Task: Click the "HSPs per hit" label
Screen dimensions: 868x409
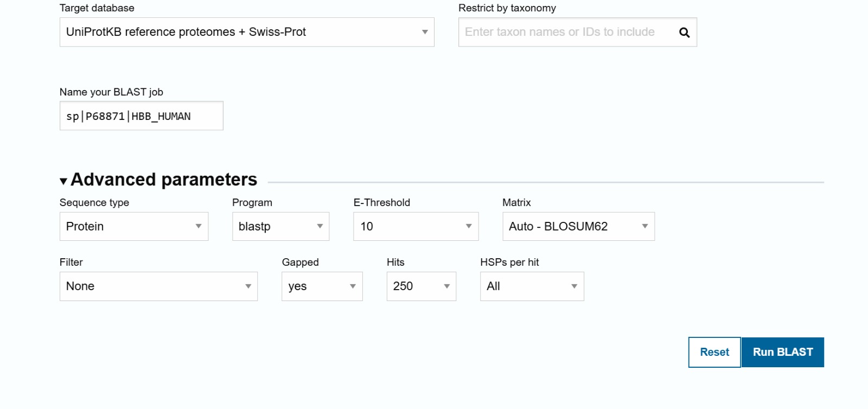Action: (509, 262)
